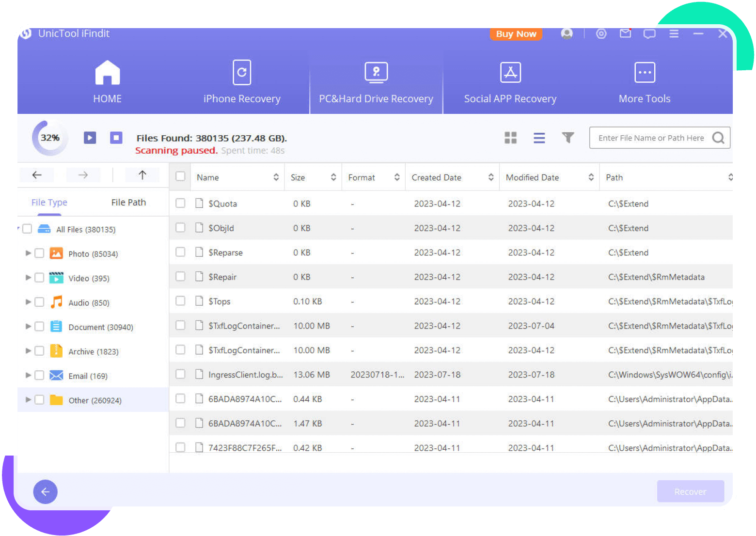This screenshot has width=756, height=536.
Task: Click the search magnifier icon
Action: [x=719, y=138]
